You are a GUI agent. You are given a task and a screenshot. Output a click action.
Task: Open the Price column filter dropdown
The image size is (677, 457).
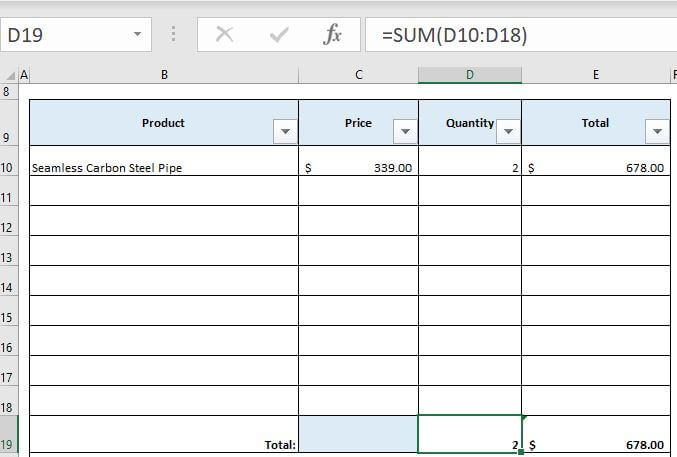[406, 132]
